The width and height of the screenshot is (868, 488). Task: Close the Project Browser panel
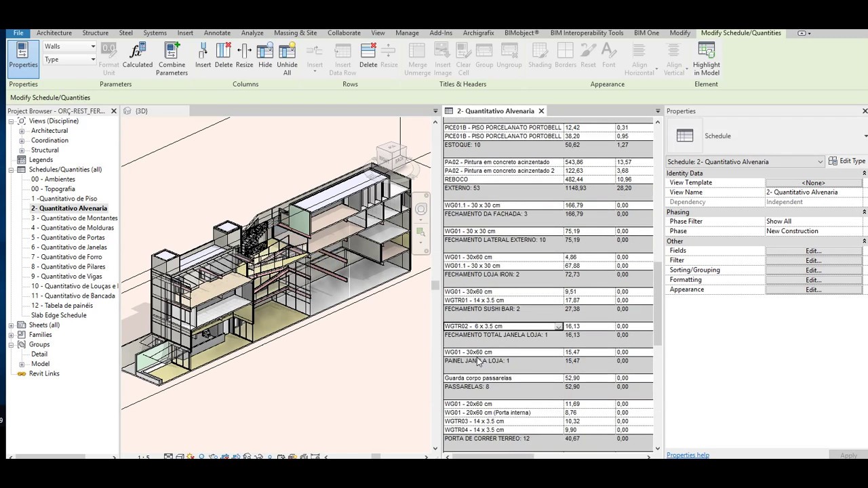pyautogui.click(x=114, y=111)
